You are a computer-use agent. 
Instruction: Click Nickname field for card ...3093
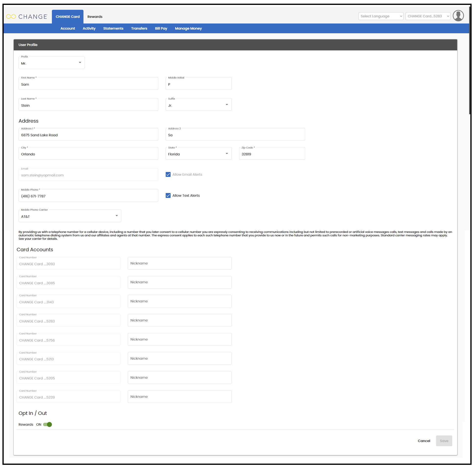pyautogui.click(x=179, y=263)
